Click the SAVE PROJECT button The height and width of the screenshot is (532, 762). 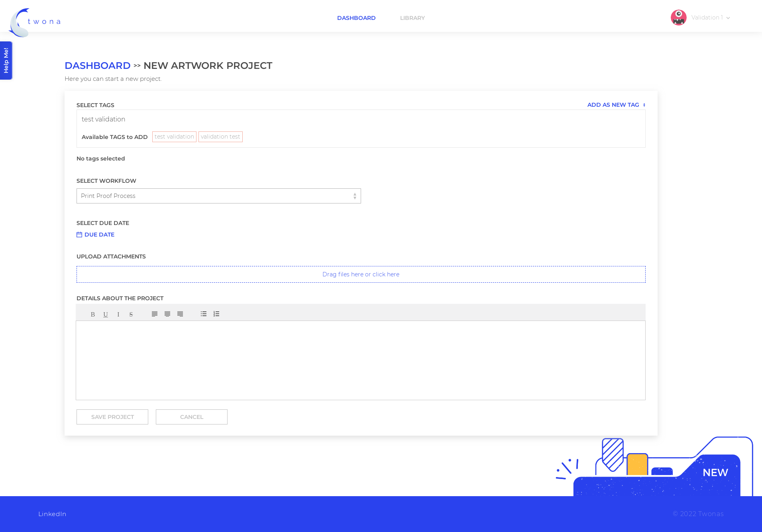pos(112,417)
